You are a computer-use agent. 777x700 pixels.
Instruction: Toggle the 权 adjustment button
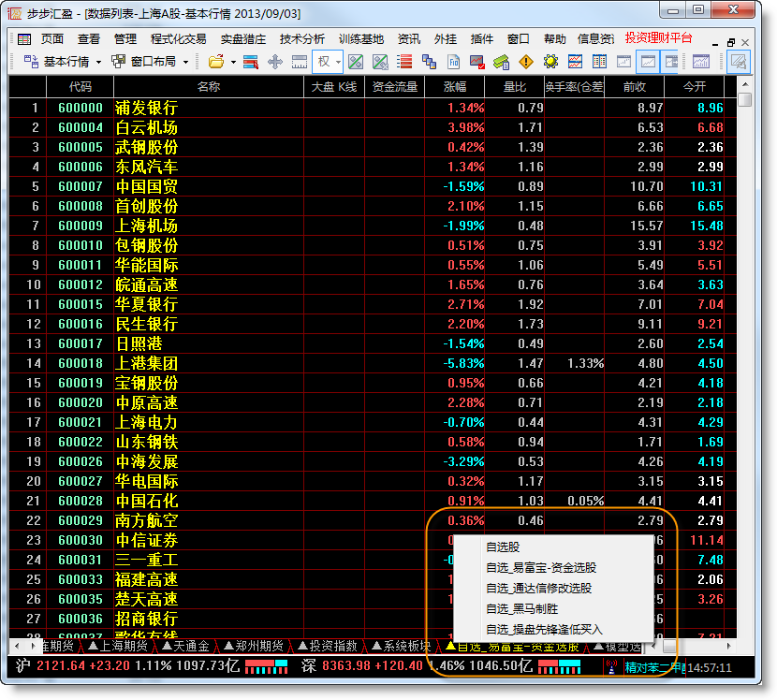coord(324,62)
